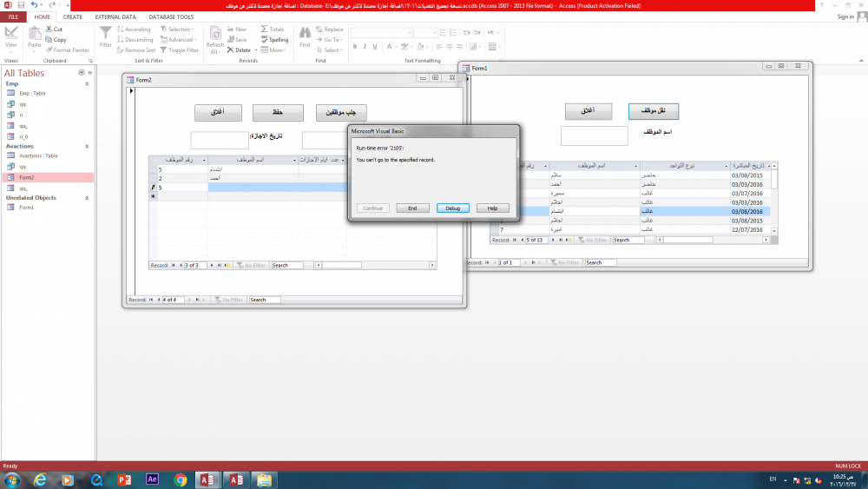The width and height of the screenshot is (868, 489).
Task: Click the Refresh All icon
Action: pos(214,36)
